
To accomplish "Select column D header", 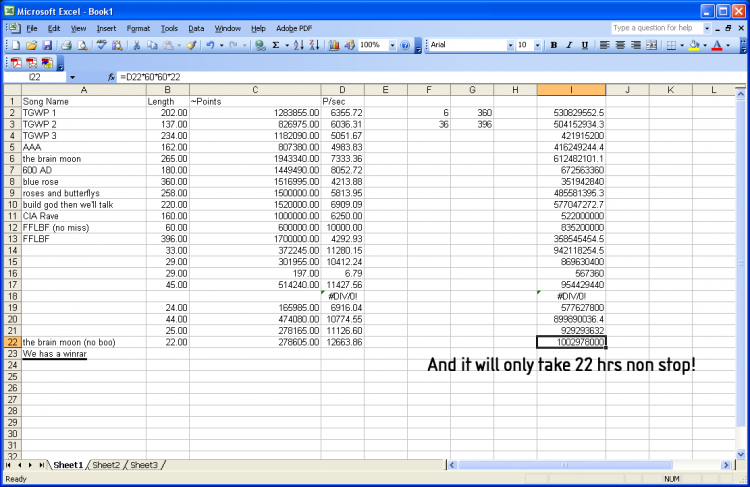I will [342, 90].
